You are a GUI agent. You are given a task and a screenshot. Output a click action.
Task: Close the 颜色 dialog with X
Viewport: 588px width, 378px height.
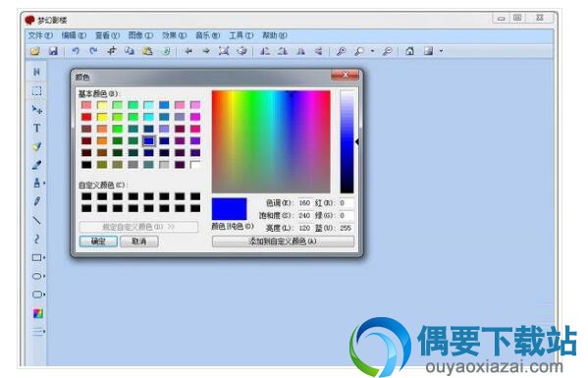pyautogui.click(x=345, y=76)
